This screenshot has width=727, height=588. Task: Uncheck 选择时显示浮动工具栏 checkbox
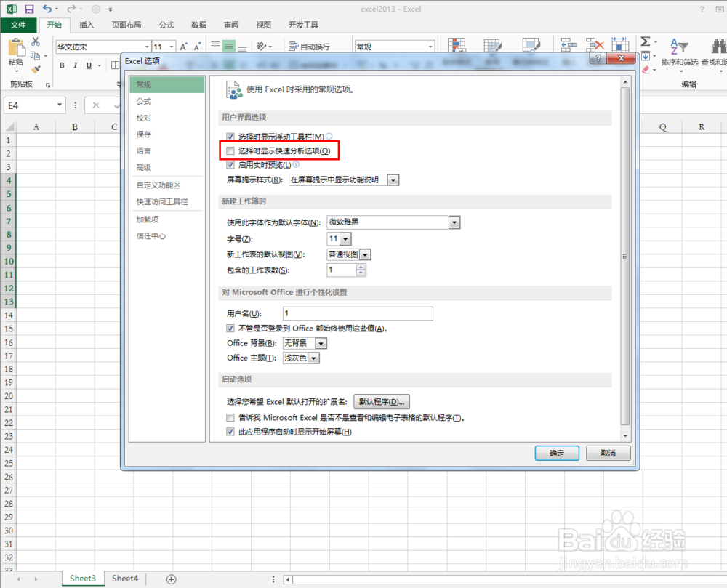coord(230,137)
